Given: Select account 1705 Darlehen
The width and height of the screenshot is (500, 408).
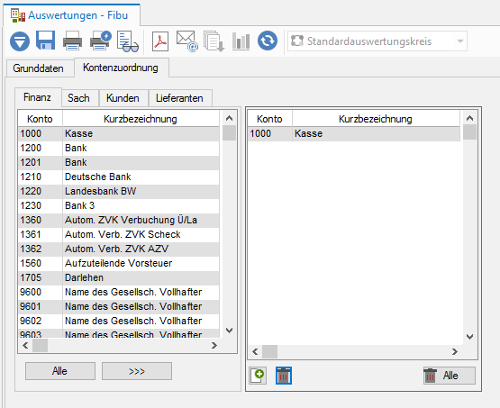Looking at the screenshot, I should [x=119, y=278].
